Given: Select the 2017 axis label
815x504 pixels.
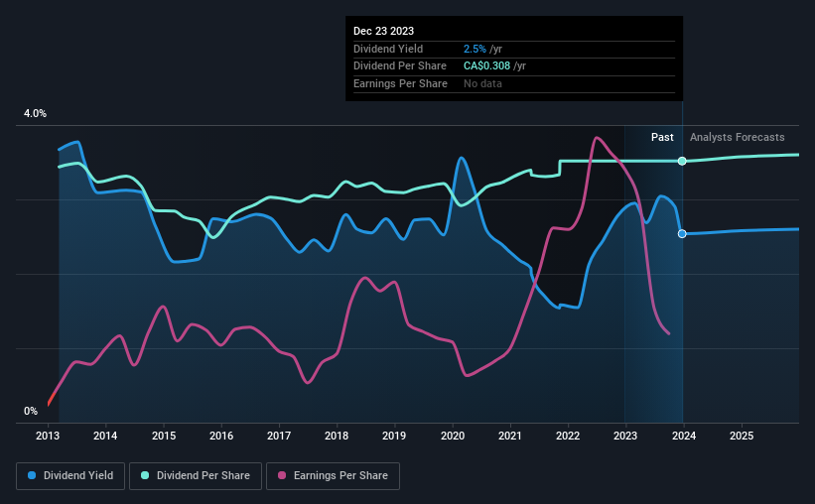Looking at the screenshot, I should tap(279, 436).
